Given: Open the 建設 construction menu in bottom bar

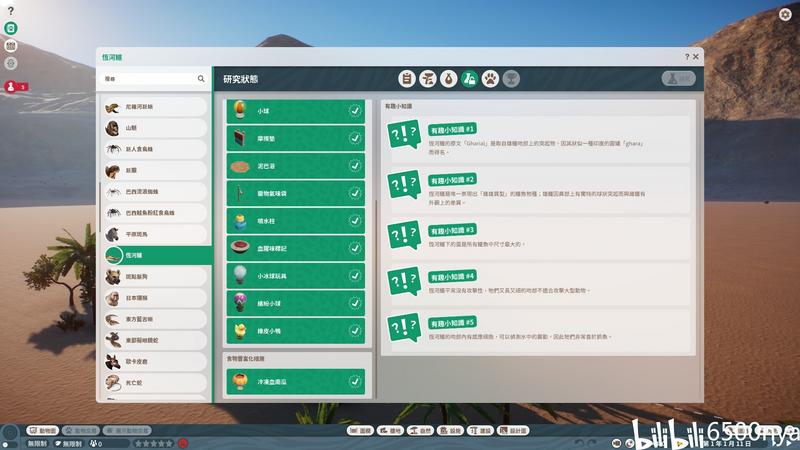Looking at the screenshot, I should point(481,431).
